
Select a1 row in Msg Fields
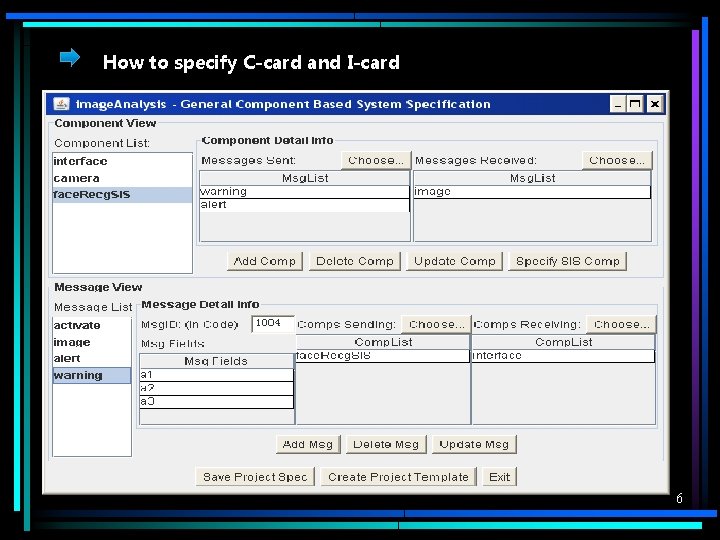click(x=216, y=375)
